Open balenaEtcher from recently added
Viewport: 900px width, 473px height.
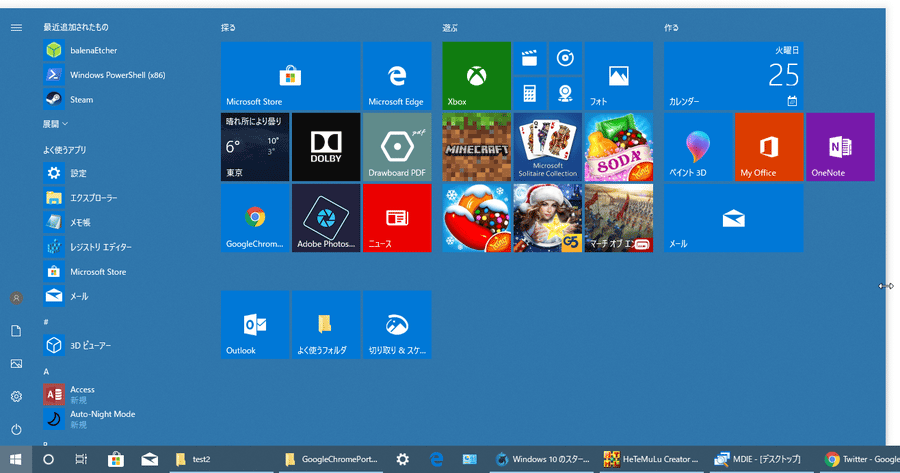(123, 51)
